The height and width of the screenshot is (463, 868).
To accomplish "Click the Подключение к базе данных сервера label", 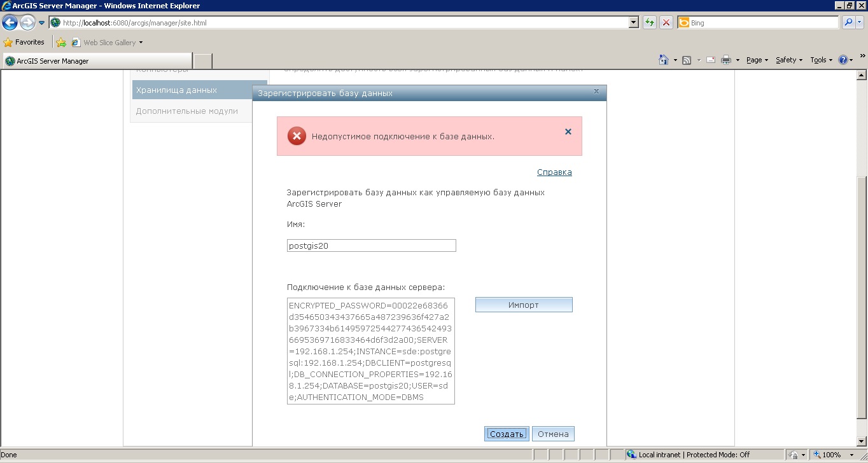I will 366,287.
